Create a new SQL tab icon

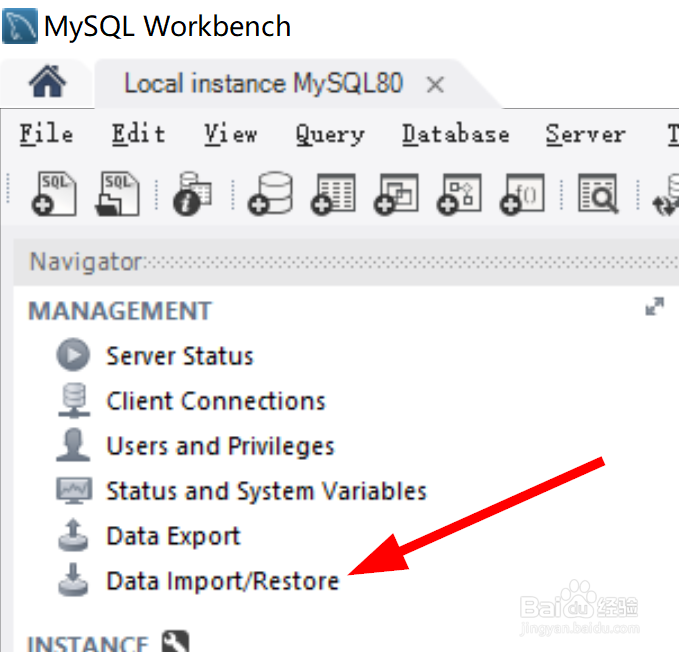click(x=54, y=194)
